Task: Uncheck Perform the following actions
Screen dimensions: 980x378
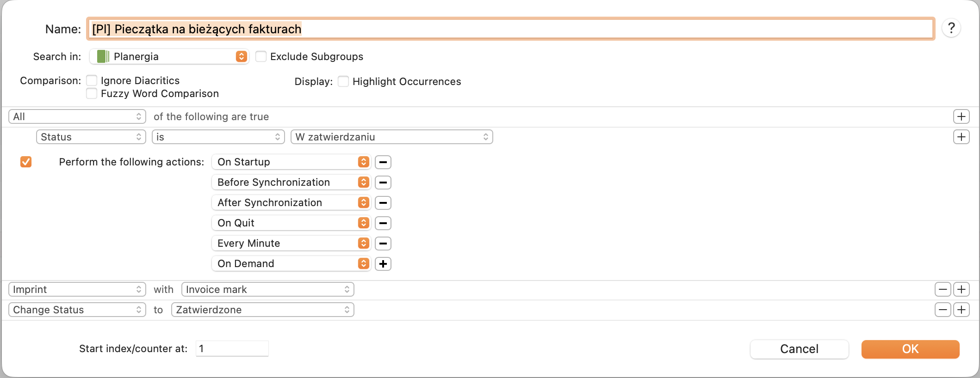Action: pyautogui.click(x=26, y=162)
